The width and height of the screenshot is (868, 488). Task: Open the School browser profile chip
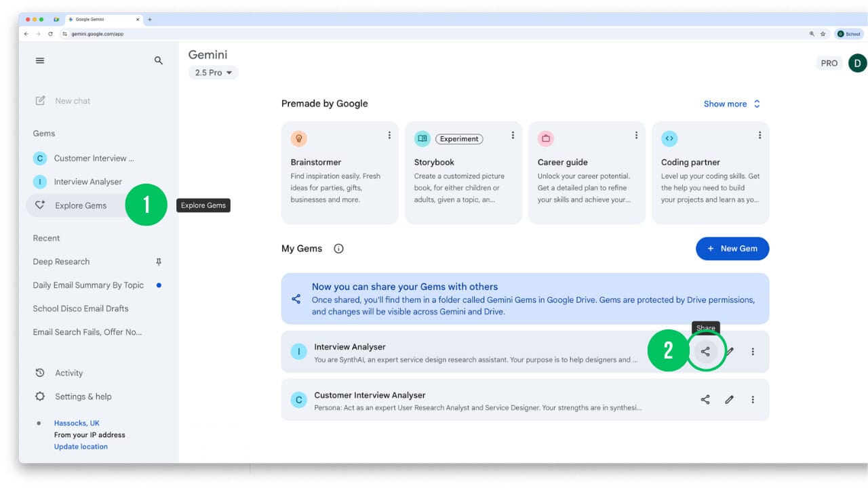849,34
